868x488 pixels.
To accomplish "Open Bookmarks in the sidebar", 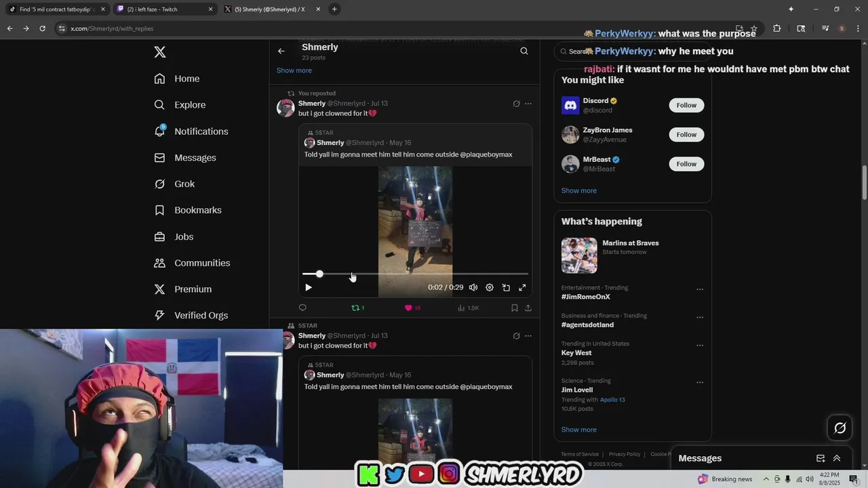I will pyautogui.click(x=188, y=210).
